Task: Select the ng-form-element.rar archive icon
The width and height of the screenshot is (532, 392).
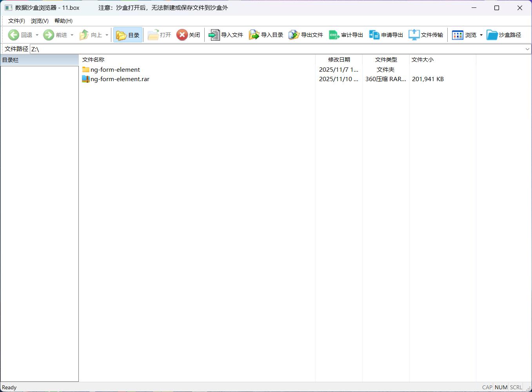Action: tap(86, 79)
